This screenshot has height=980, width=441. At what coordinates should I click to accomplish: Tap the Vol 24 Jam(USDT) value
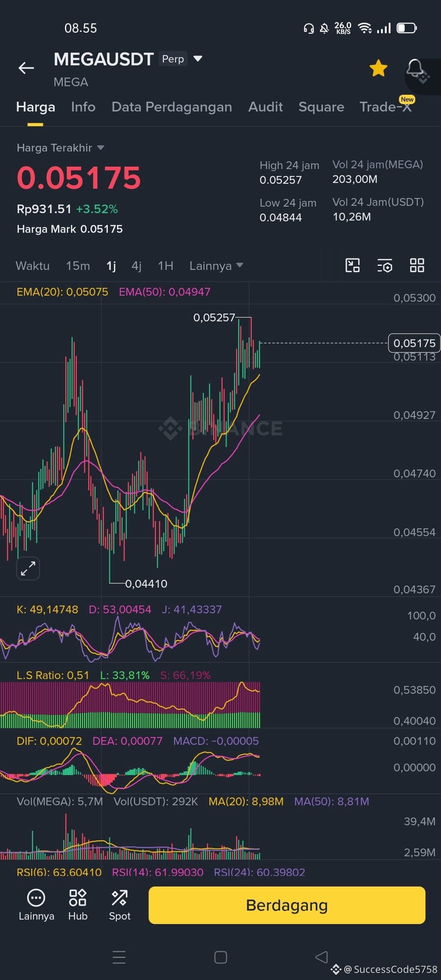(x=352, y=217)
